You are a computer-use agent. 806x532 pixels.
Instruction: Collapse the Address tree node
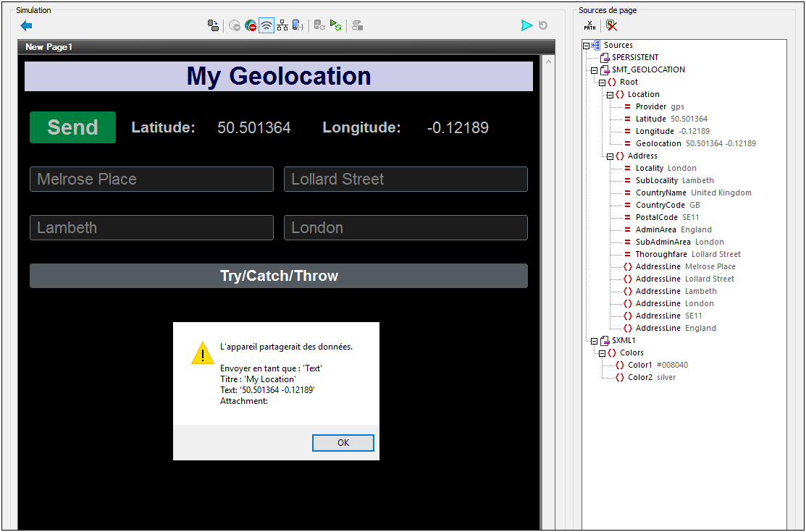pos(610,156)
